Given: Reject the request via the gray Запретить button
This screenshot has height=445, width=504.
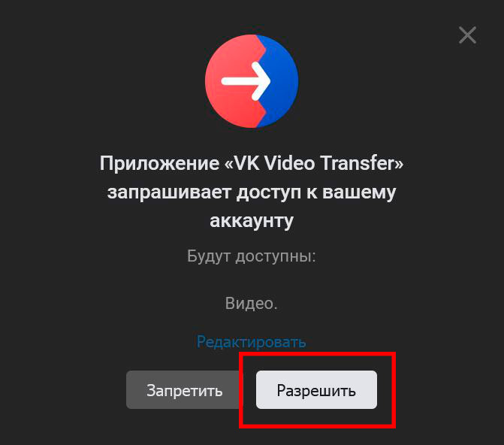Looking at the screenshot, I should [184, 389].
